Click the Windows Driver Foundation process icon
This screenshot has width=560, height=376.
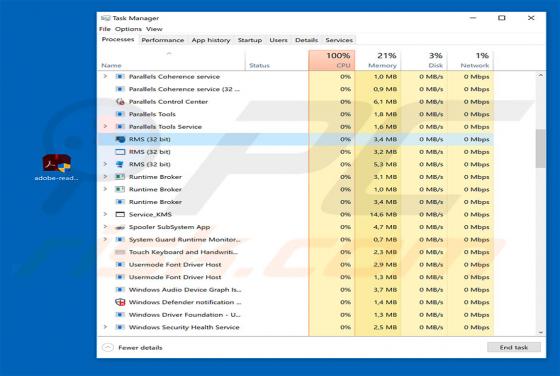tap(120, 315)
